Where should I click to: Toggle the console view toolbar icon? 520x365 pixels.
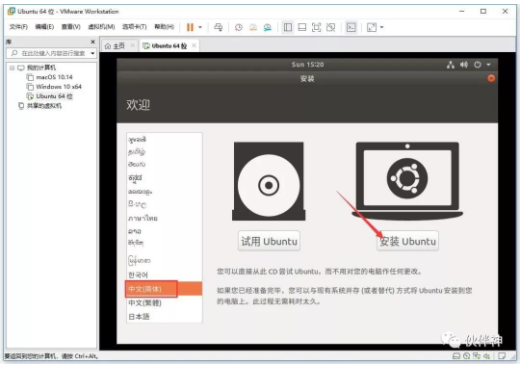351,27
